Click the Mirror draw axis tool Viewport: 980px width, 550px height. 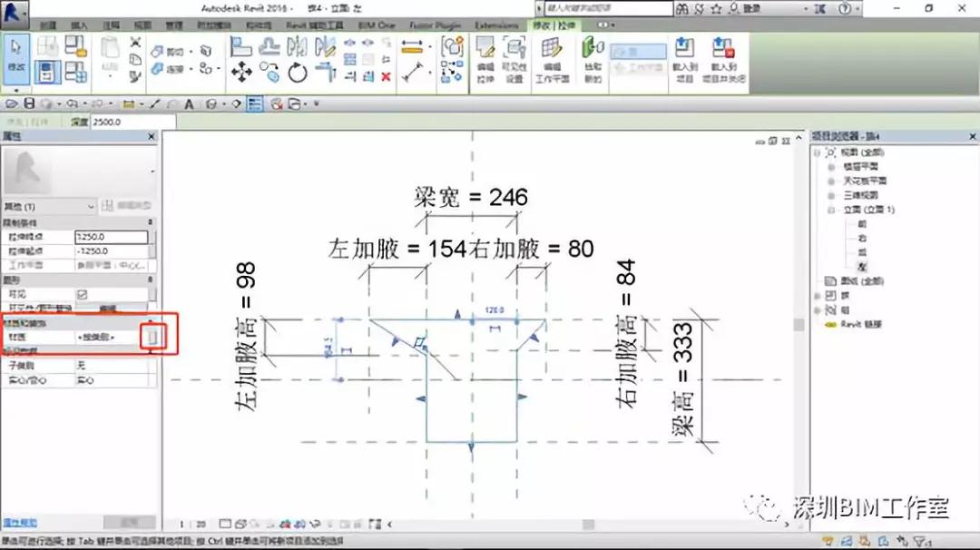(325, 46)
